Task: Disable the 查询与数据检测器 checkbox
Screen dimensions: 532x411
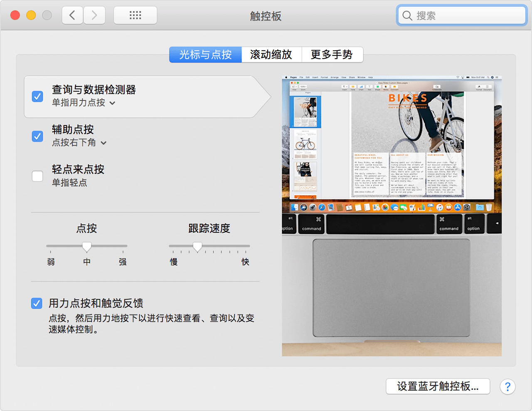Action: point(37,97)
